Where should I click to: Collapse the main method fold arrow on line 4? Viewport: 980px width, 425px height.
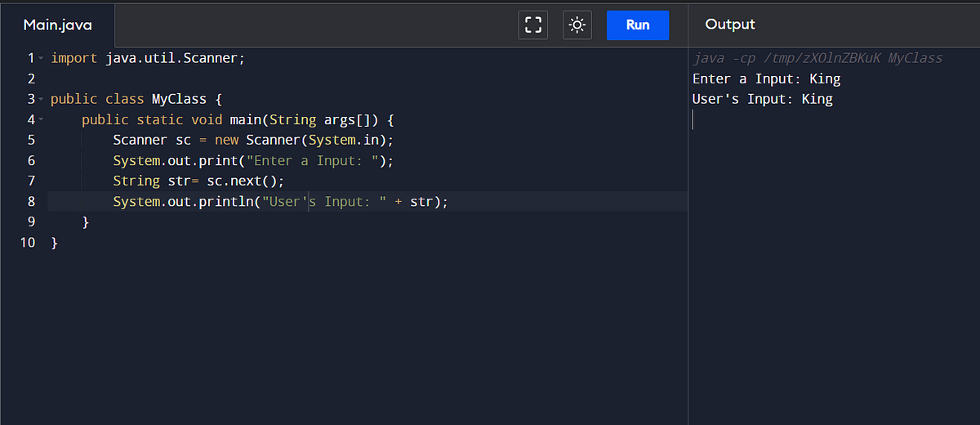click(41, 120)
